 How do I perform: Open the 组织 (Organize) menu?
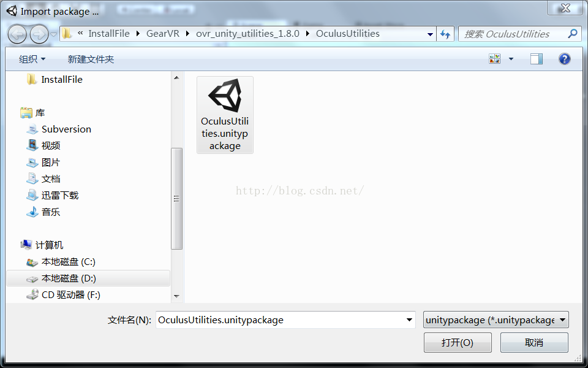(x=32, y=59)
